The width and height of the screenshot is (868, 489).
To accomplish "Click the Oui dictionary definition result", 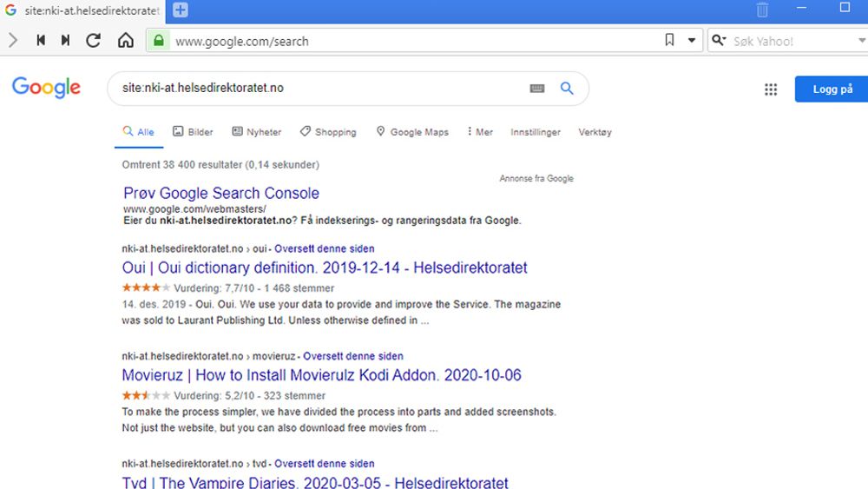I will (325, 268).
